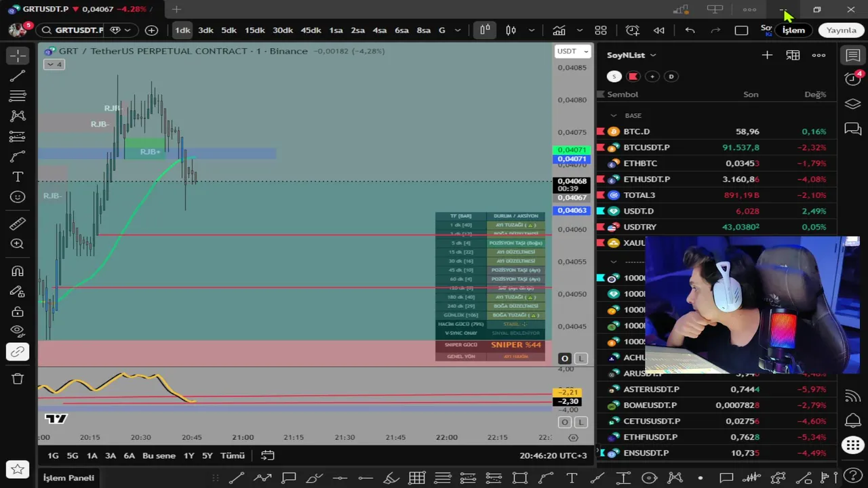The height and width of the screenshot is (488, 868).
Task: Select the ruler measure tool
Action: click(18, 224)
